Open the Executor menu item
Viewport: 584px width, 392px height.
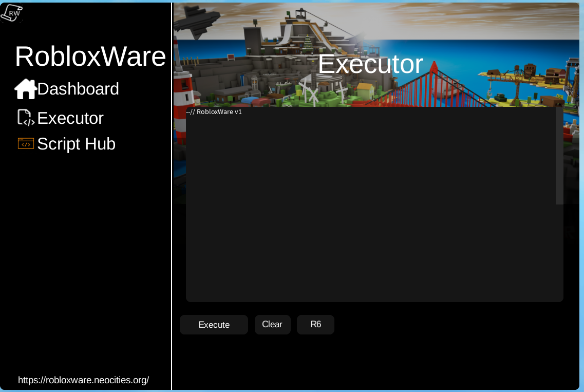70,118
